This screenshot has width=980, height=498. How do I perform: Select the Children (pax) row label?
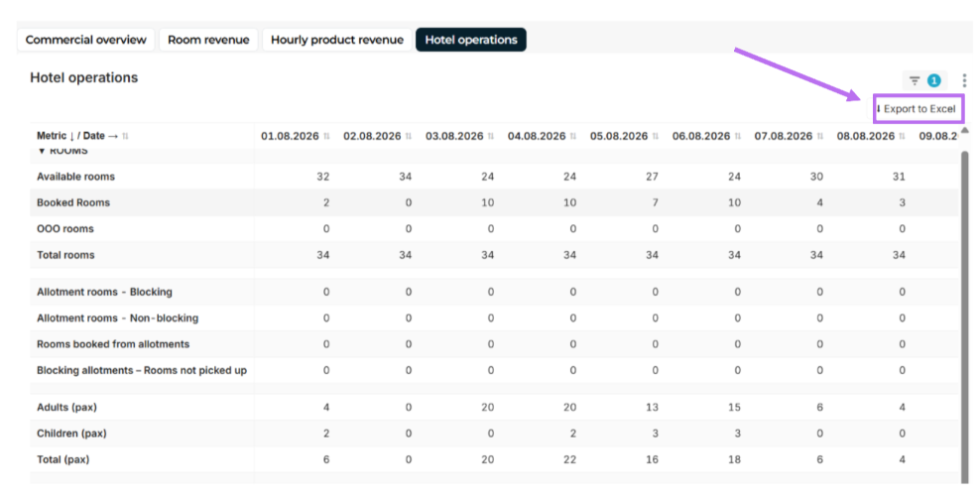[71, 434]
